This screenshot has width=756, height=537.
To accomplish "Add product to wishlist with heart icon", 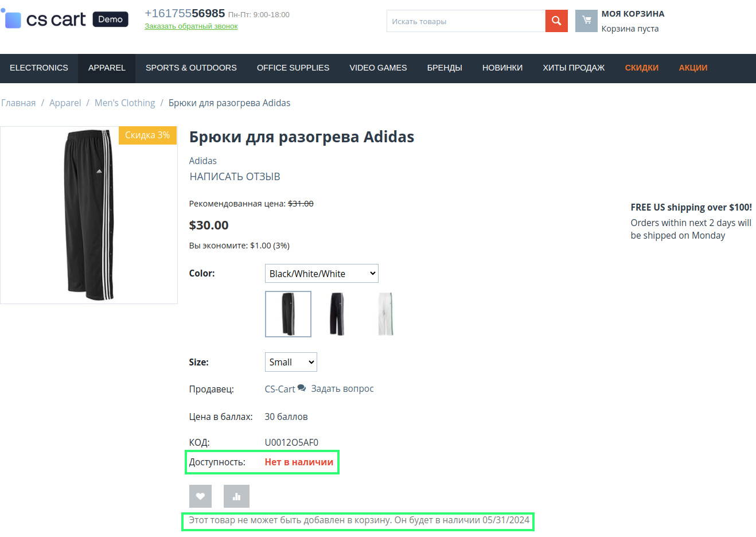I will pos(200,496).
